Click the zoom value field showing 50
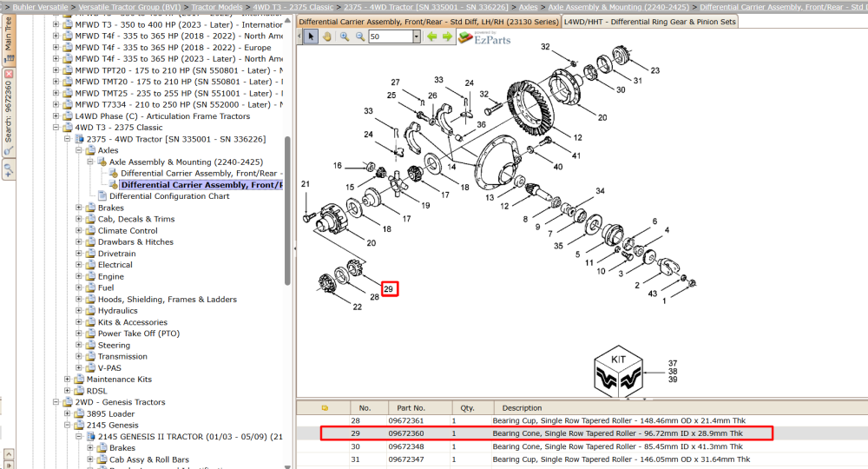 391,36
